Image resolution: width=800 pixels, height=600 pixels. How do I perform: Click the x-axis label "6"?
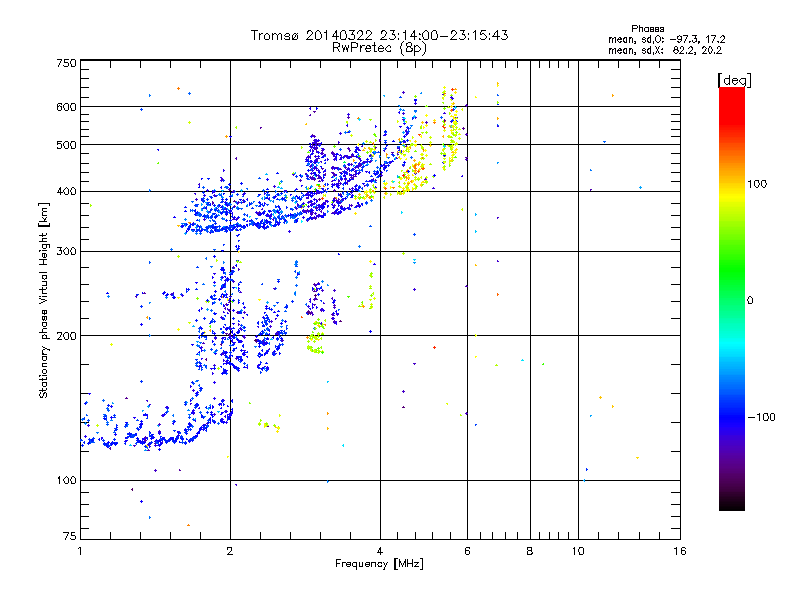(x=467, y=551)
